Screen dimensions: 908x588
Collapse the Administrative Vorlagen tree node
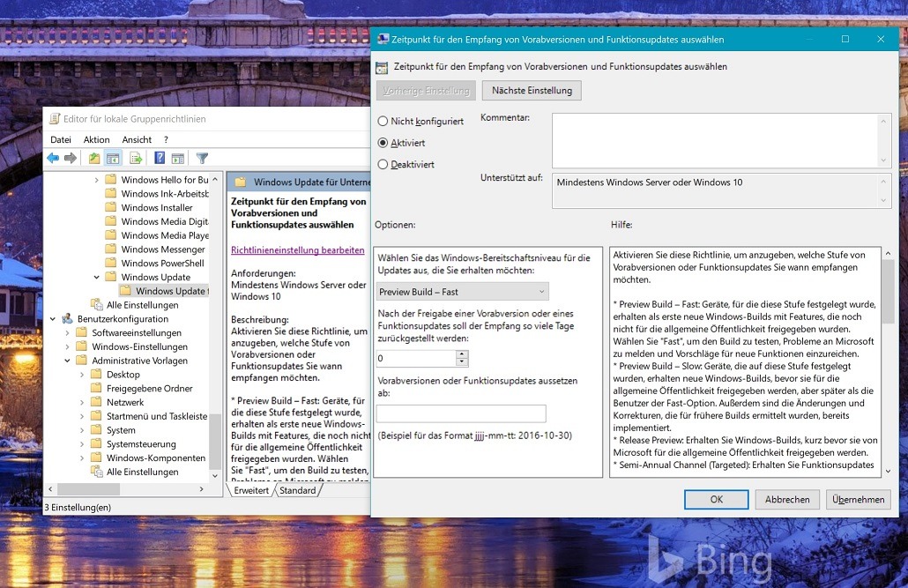[68, 361]
